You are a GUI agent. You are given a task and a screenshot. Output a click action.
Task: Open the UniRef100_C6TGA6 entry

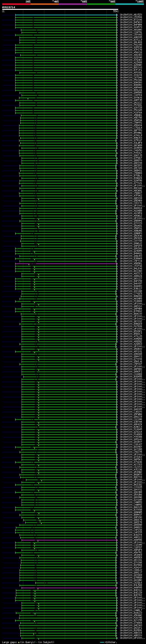(131, 77)
